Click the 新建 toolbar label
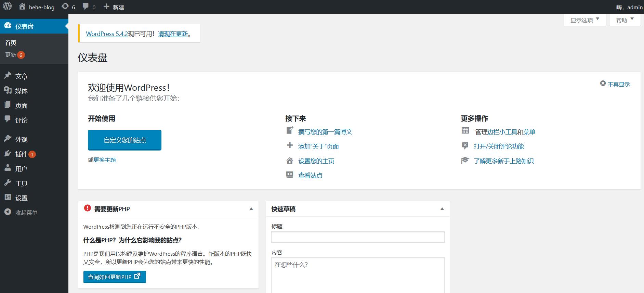Image resolution: width=644 pixels, height=293 pixels. [118, 7]
